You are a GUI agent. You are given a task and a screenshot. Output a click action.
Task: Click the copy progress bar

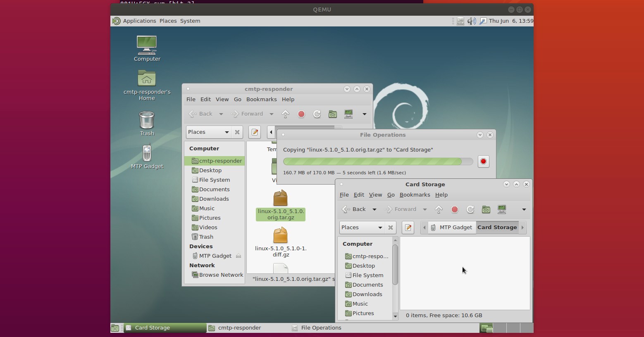[378, 161]
